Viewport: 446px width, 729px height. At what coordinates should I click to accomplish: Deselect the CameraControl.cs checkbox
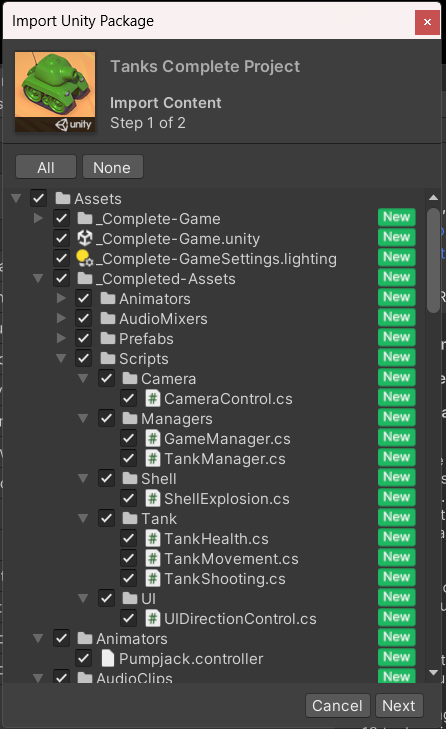click(x=128, y=398)
